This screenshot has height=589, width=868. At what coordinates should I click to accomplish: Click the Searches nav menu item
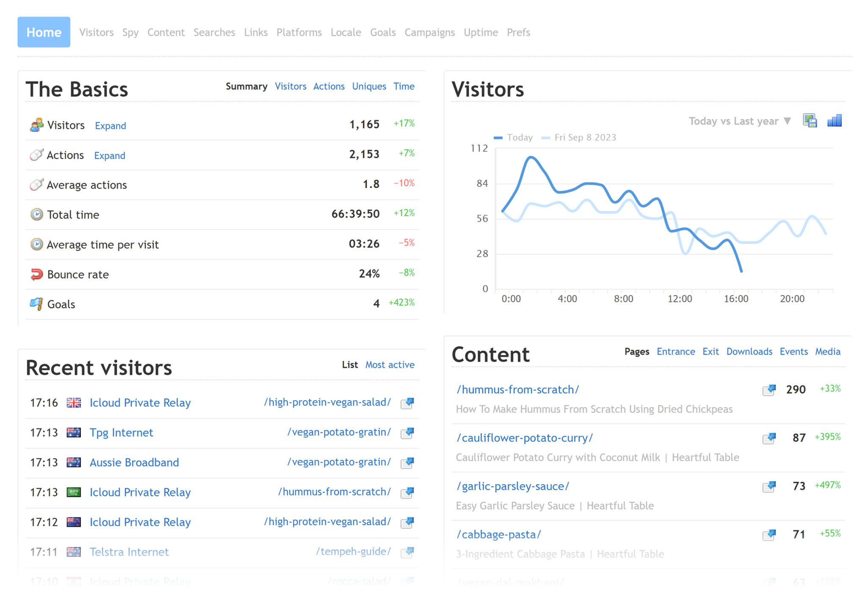click(214, 31)
